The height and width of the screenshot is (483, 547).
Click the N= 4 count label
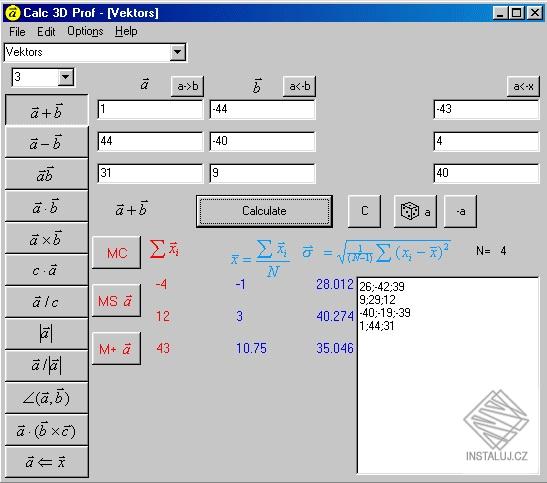coord(491,250)
